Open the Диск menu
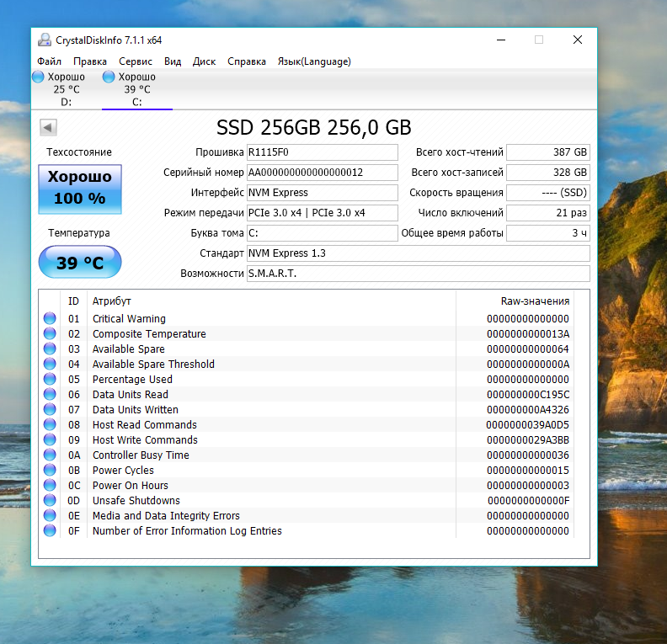667x644 pixels. (204, 61)
